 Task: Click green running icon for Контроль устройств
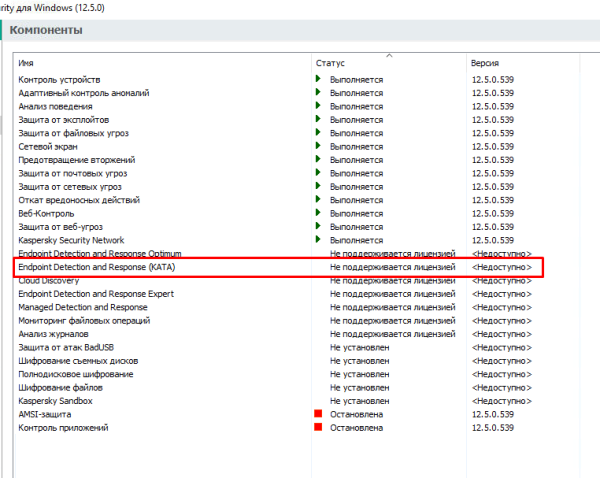click(x=318, y=79)
